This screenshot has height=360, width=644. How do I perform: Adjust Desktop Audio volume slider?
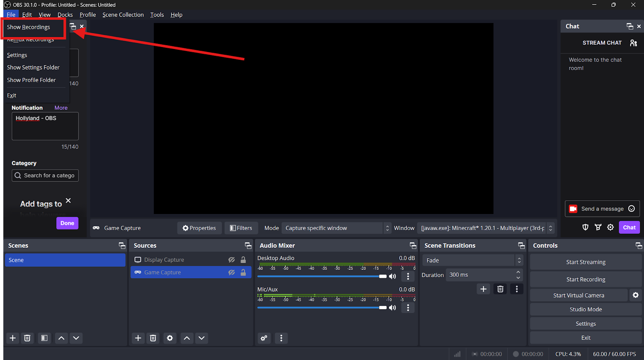322,276
